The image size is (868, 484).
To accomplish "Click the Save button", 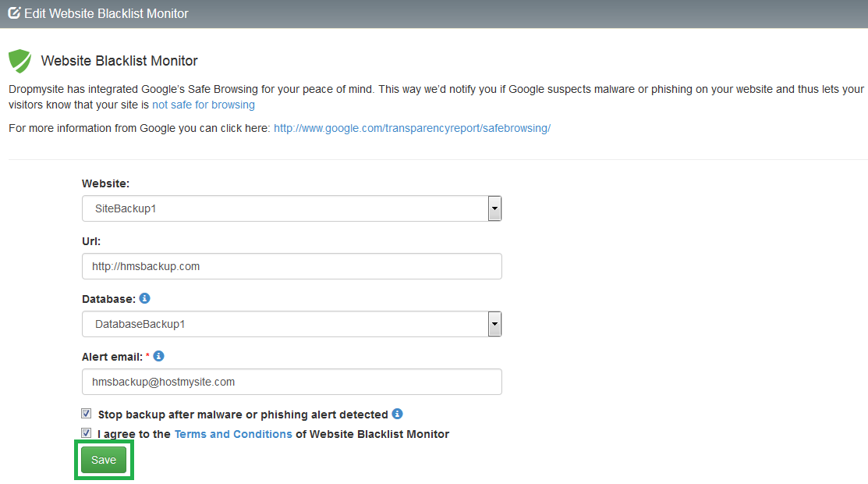I will [x=104, y=460].
